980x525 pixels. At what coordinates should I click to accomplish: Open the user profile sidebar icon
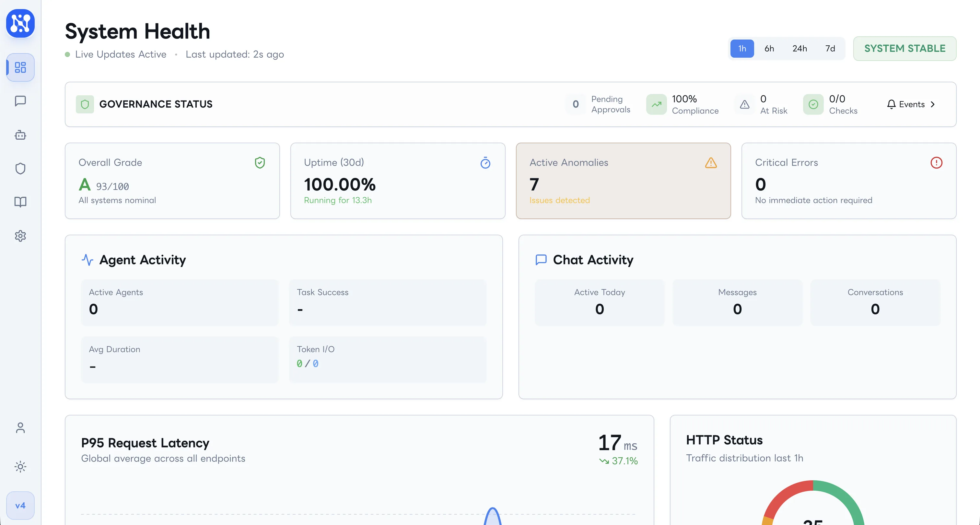point(20,428)
